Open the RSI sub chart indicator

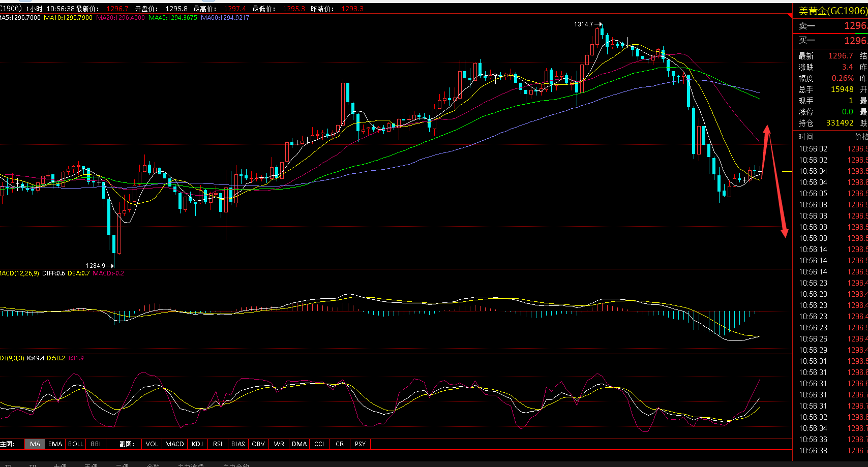pyautogui.click(x=218, y=444)
